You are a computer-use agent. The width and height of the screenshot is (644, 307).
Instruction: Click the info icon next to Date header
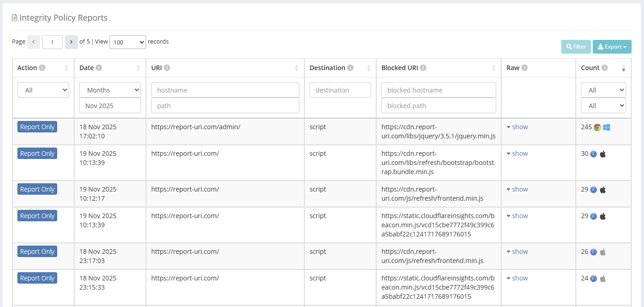coord(99,68)
